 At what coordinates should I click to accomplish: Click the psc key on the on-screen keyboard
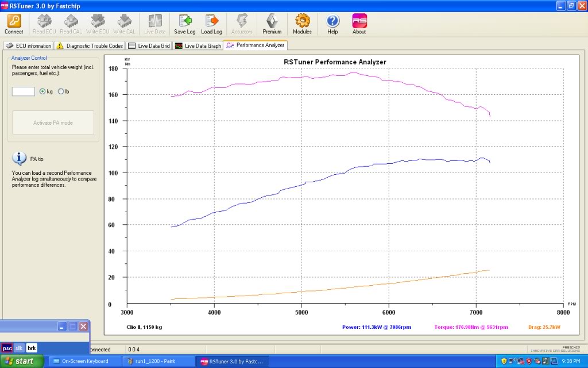(7, 348)
